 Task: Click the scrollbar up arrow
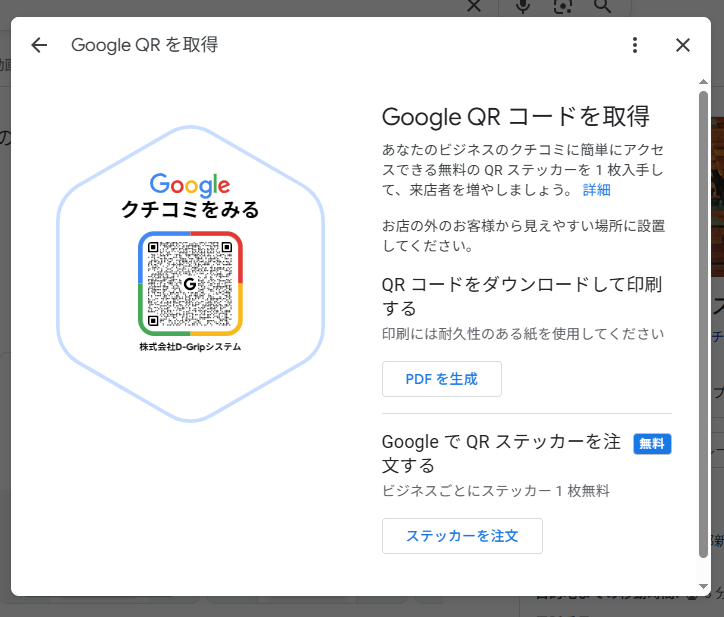[704, 84]
